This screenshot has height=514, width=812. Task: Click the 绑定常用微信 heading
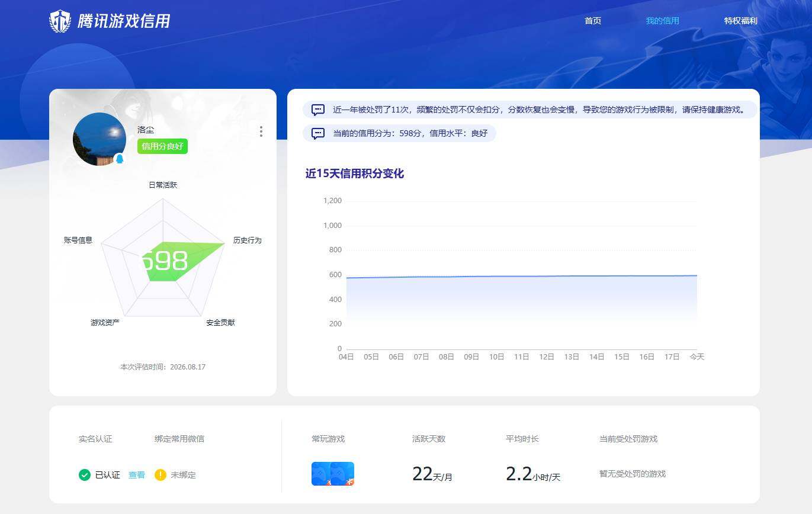pos(179,439)
